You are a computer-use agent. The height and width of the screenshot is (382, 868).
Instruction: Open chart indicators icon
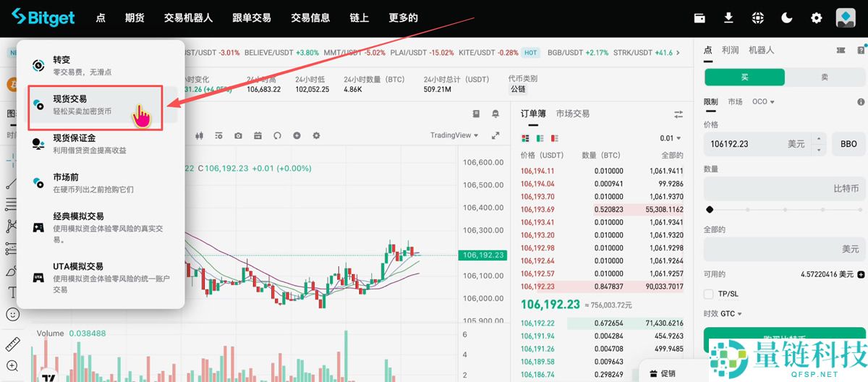(x=218, y=135)
